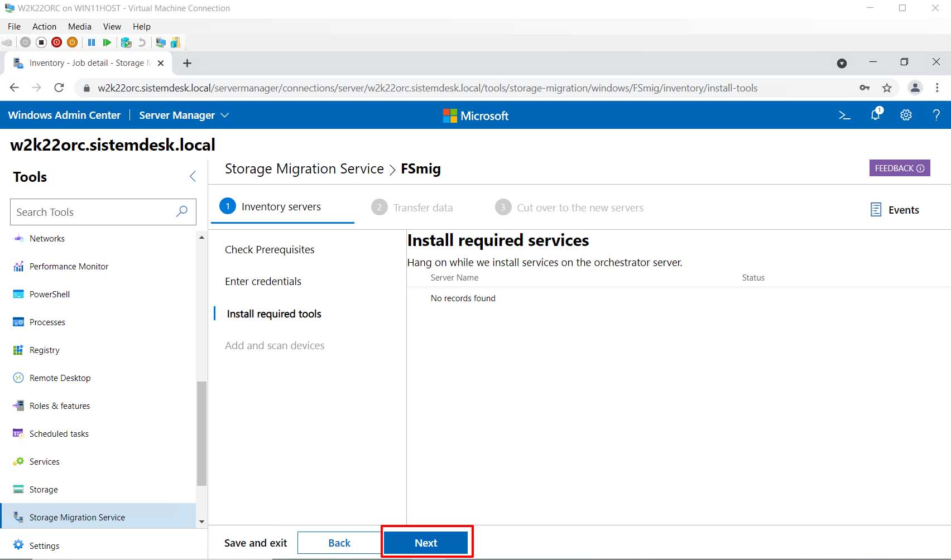Screen dimensions: 951x560
Task: Open a new browser tab
Action: [x=188, y=63]
